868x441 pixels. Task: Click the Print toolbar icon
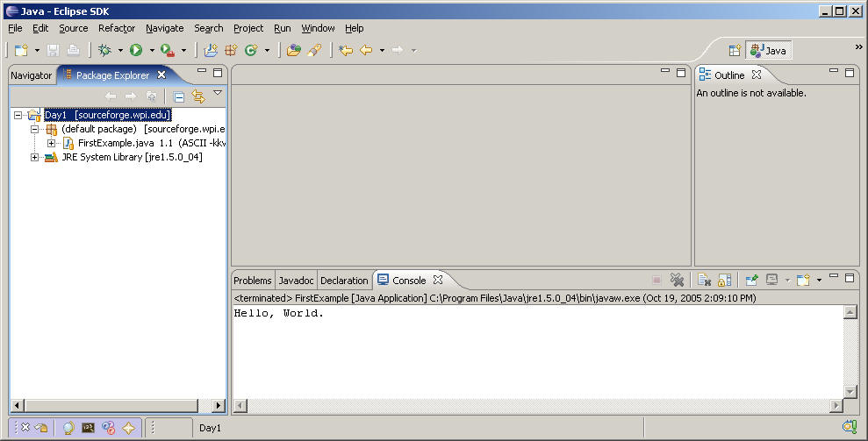73,50
